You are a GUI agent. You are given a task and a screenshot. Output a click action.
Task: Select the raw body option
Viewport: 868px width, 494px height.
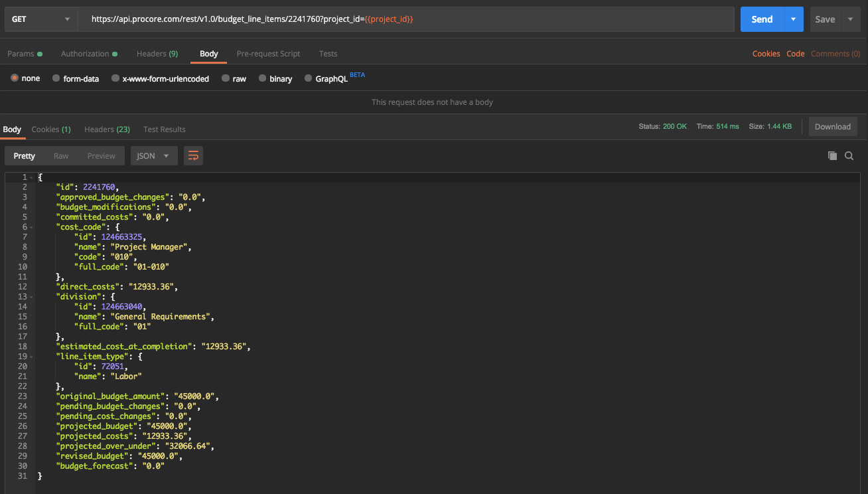tap(234, 78)
